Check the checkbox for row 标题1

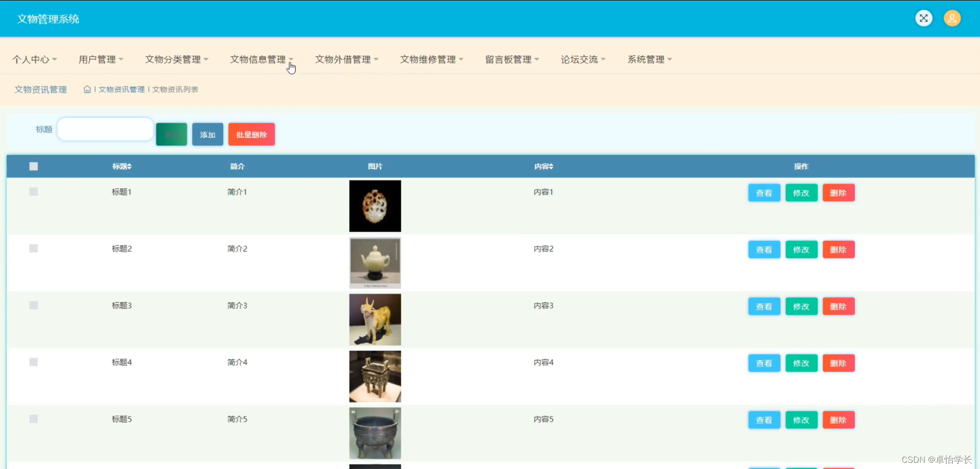(x=33, y=192)
